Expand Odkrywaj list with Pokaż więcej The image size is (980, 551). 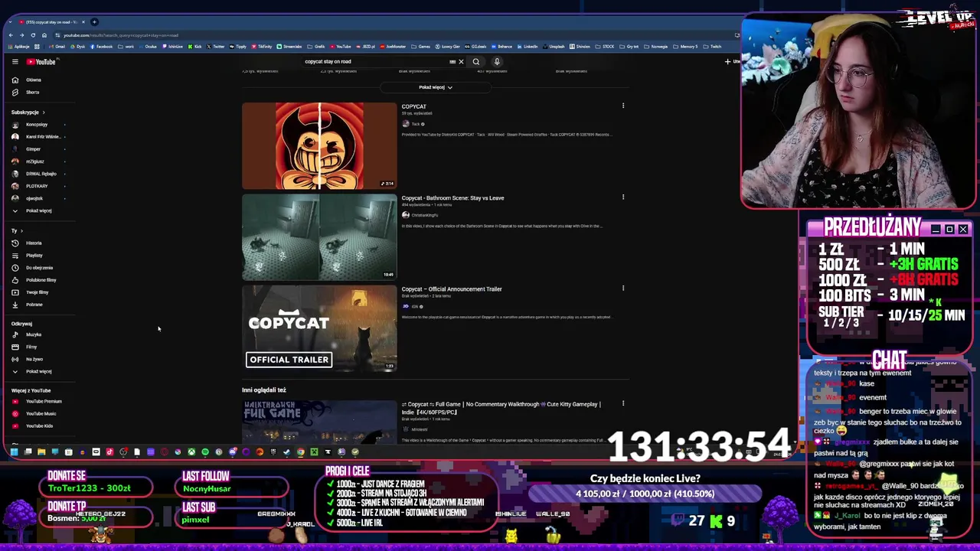tap(38, 371)
